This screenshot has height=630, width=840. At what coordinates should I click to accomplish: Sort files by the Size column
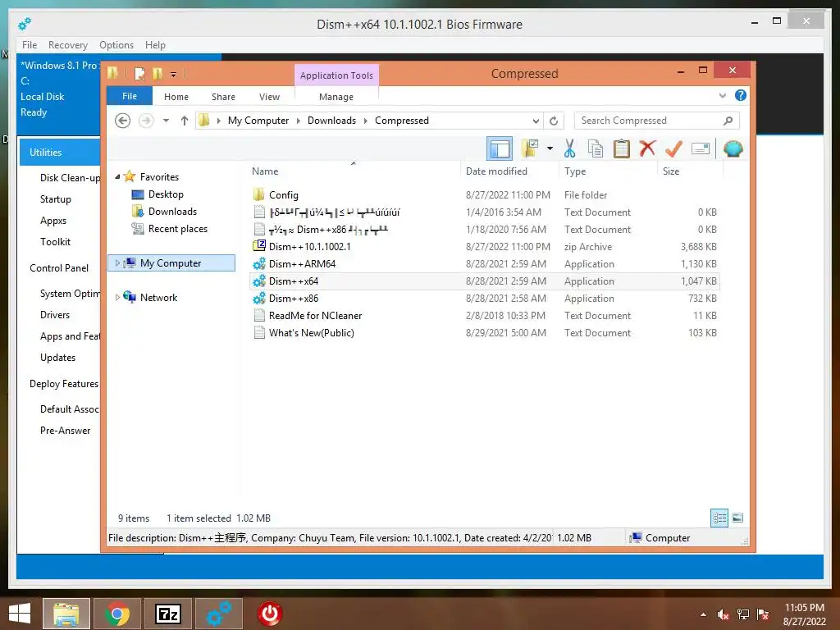[690, 171]
